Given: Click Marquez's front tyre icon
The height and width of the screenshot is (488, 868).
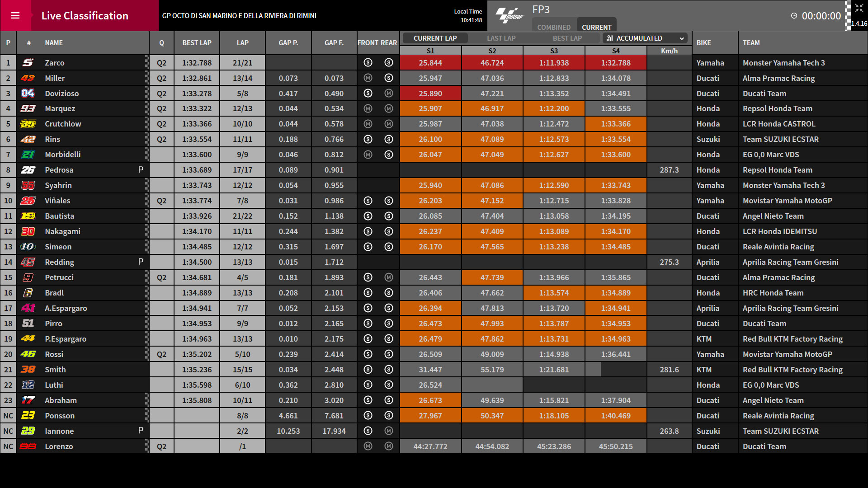Looking at the screenshot, I should (x=368, y=108).
